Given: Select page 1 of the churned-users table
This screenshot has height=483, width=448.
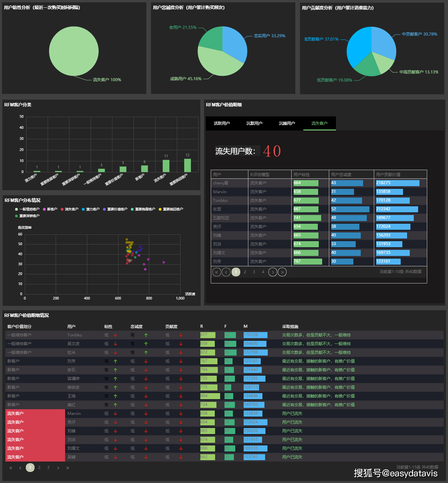Looking at the screenshot, I should click(236, 272).
